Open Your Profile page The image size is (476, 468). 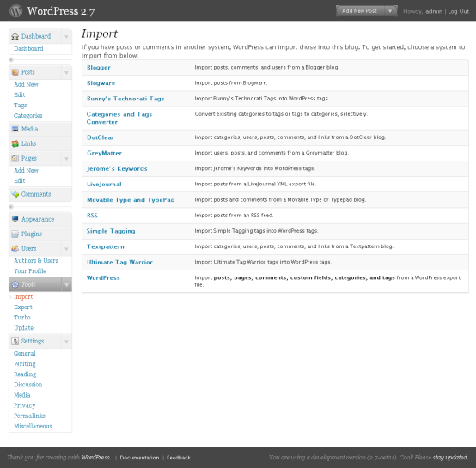coord(30,270)
